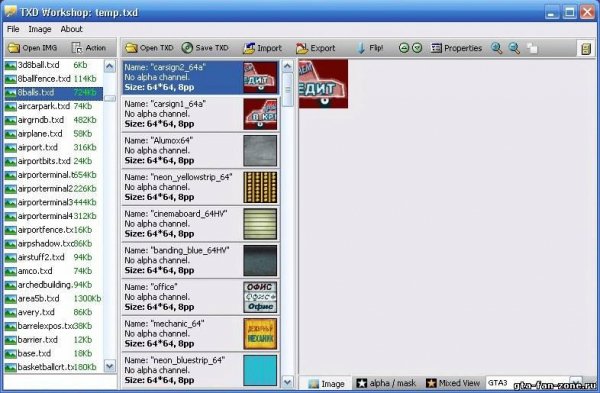Click the yellow icon at toolbar's right end
This screenshot has height=393, width=600.
[x=586, y=49]
